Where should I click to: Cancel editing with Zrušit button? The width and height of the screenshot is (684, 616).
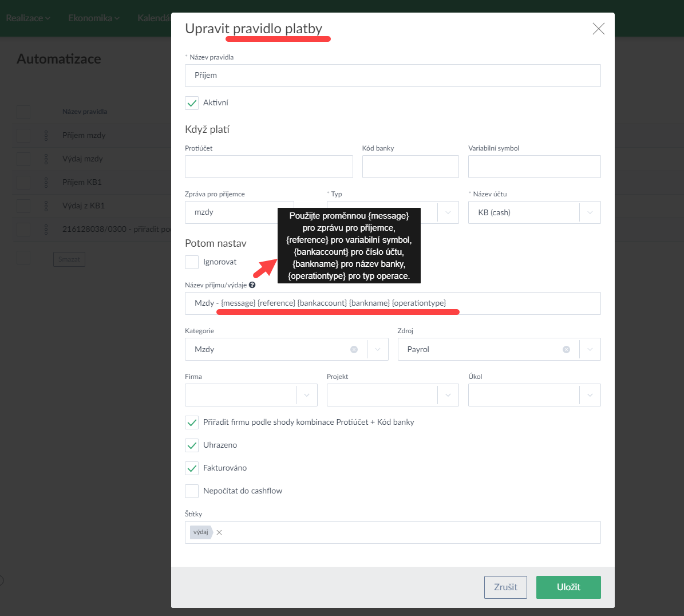505,587
